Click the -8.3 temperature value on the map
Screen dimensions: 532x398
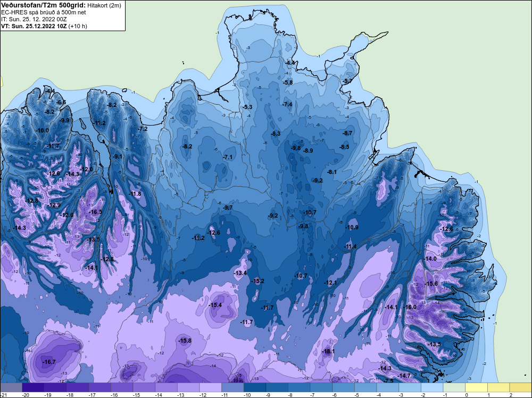pos(276,134)
